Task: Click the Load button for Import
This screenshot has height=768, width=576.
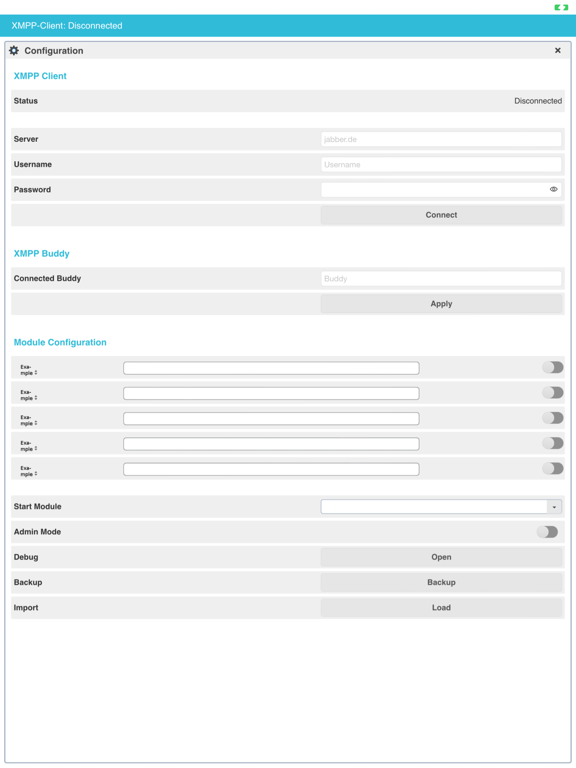Action: pyautogui.click(x=441, y=608)
